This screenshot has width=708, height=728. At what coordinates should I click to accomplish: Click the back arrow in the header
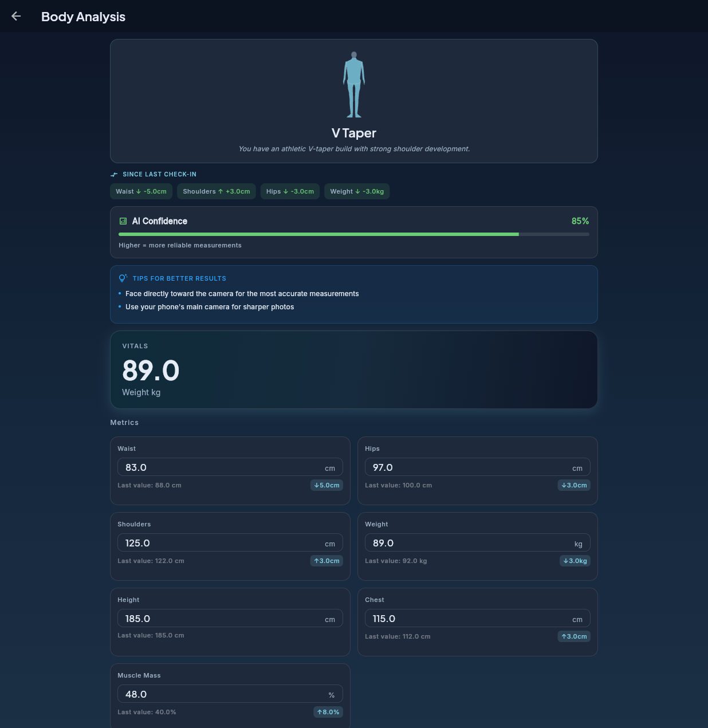click(15, 16)
